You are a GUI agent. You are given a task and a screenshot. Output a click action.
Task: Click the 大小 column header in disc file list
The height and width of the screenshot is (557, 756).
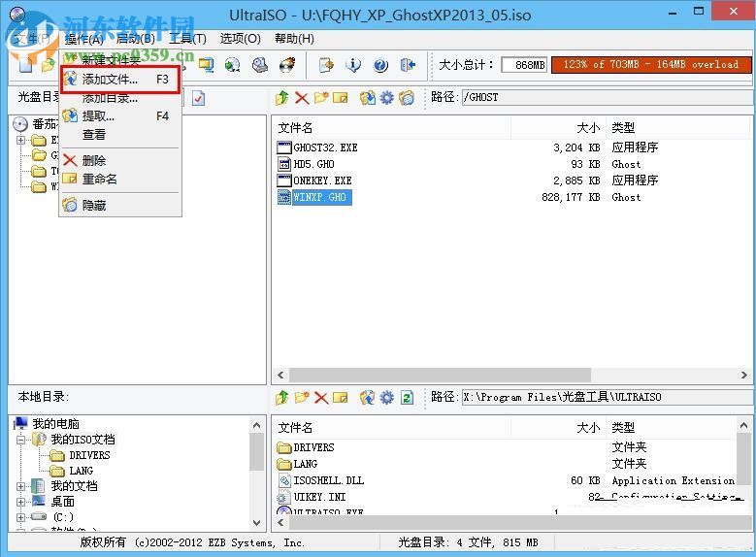click(558, 128)
